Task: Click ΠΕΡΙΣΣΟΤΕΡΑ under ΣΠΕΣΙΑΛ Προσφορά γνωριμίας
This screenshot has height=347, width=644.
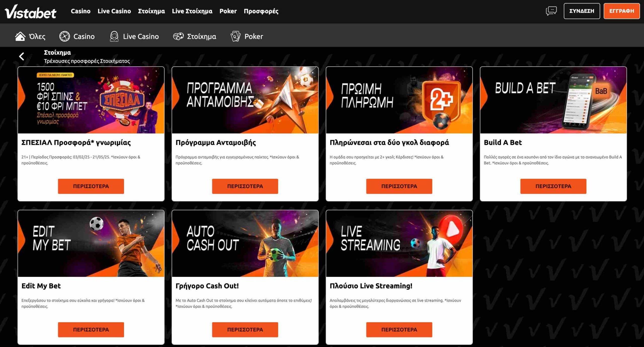Action: point(91,186)
